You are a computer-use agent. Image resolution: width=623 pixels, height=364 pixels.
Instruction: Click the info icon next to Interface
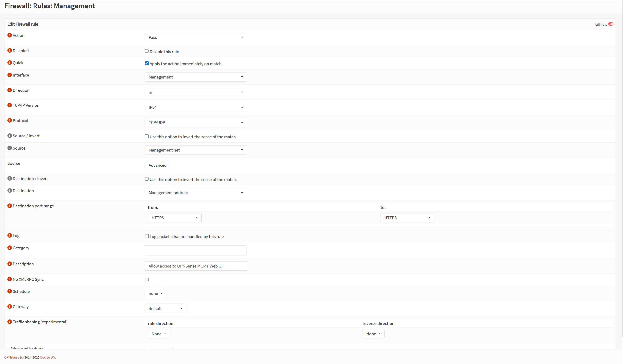10,75
